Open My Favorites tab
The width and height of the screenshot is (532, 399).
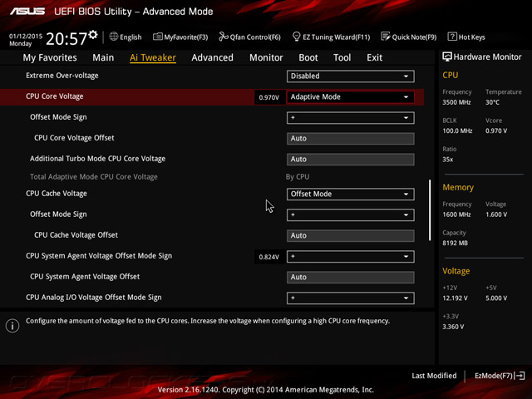(50, 57)
